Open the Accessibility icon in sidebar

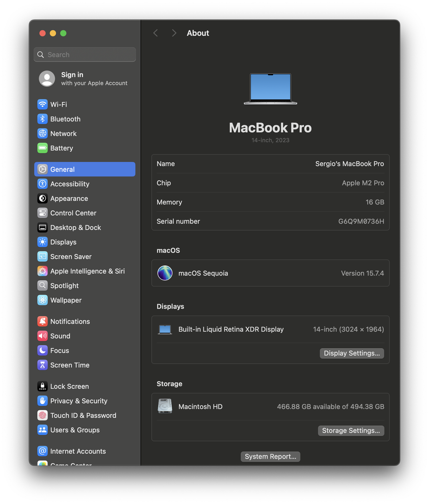[42, 184]
